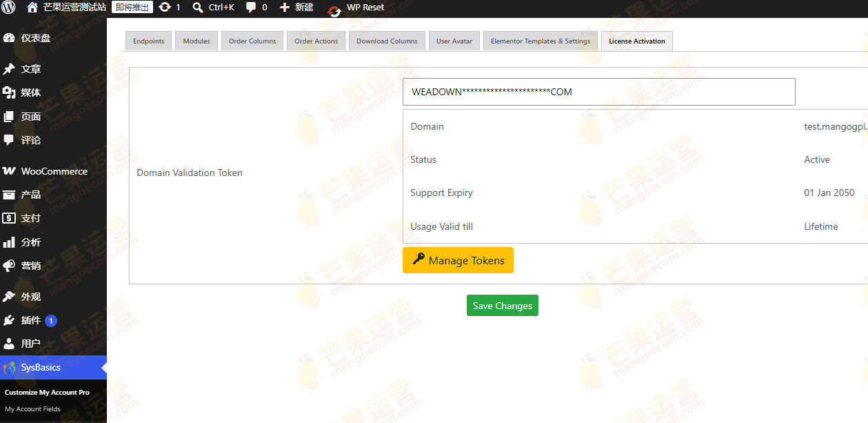Open WP Reset from admin bar

pos(365,8)
